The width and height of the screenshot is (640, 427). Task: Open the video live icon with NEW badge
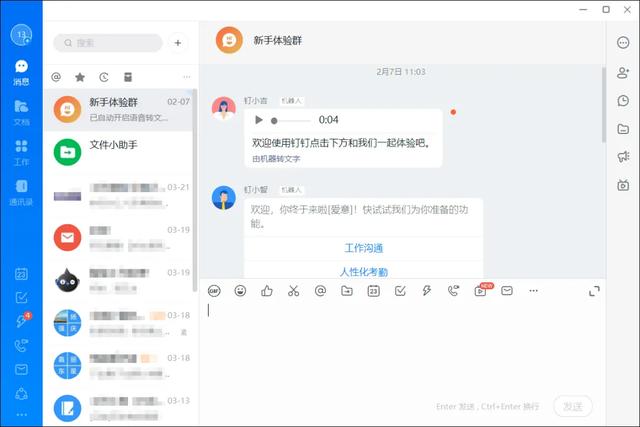[x=483, y=289]
